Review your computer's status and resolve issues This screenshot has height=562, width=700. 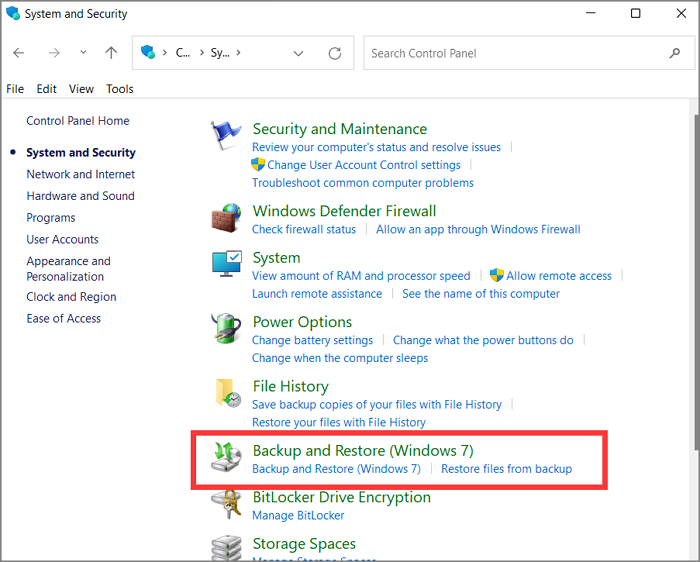click(x=376, y=147)
